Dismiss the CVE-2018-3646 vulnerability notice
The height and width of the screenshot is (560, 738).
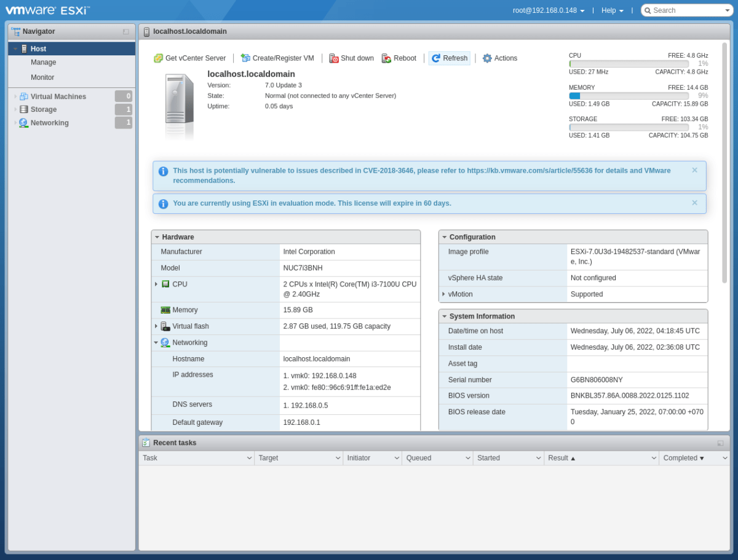point(694,170)
